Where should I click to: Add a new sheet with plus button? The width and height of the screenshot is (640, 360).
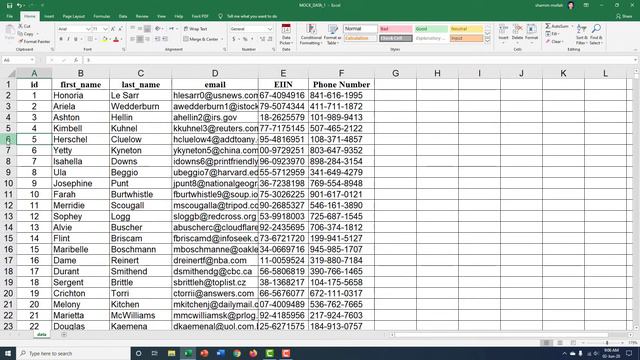coord(64,335)
